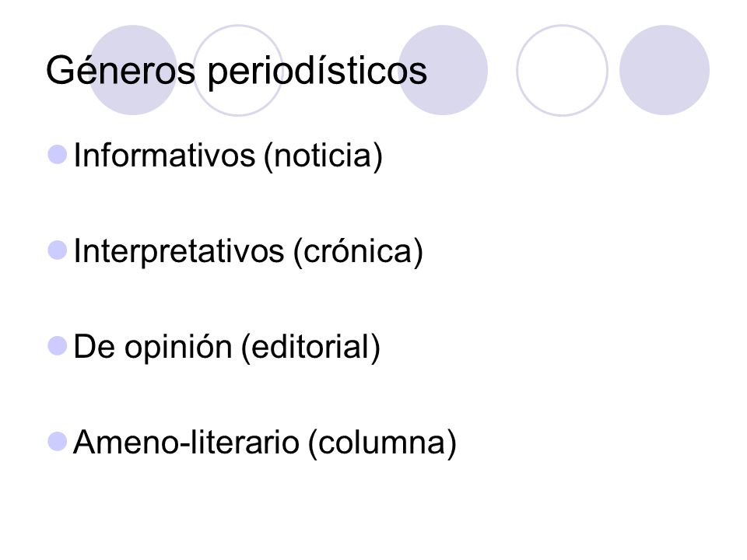The image size is (747, 560).
Task: Select the 'Interpretativos (crónica)' bullet text
Action: pyautogui.click(x=248, y=251)
